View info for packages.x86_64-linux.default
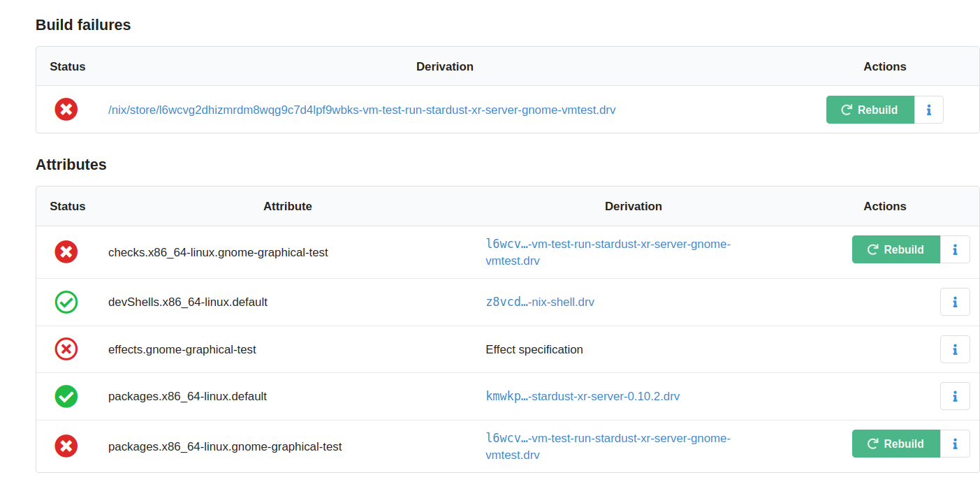This screenshot has height=482, width=980. pyautogui.click(x=955, y=396)
